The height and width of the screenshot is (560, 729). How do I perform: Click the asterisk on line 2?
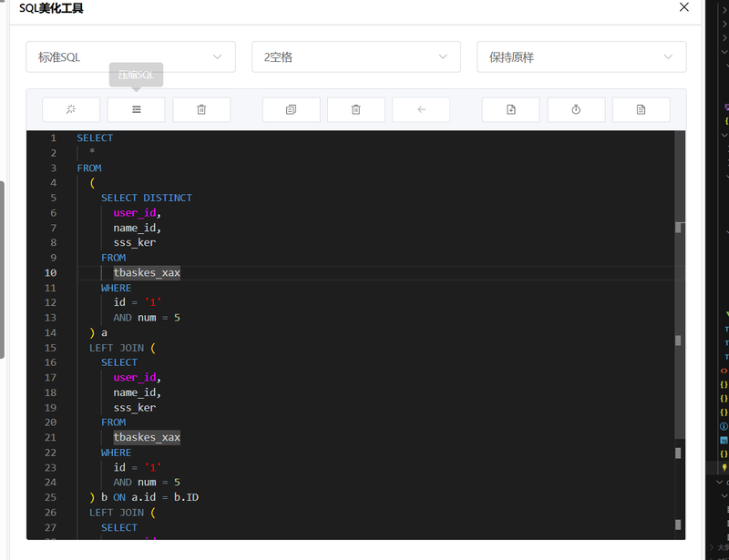pos(92,151)
